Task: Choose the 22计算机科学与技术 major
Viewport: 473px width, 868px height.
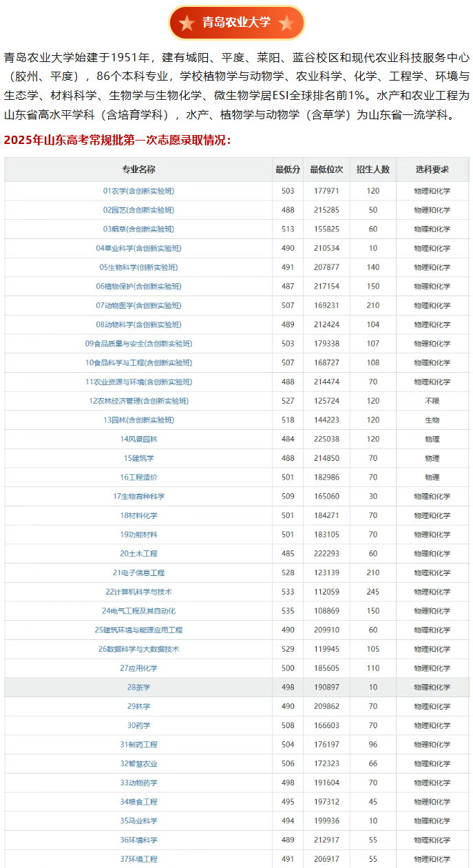Action: pyautogui.click(x=138, y=592)
